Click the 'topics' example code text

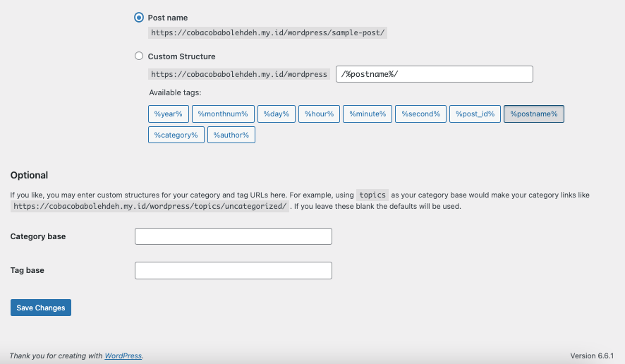(x=372, y=195)
